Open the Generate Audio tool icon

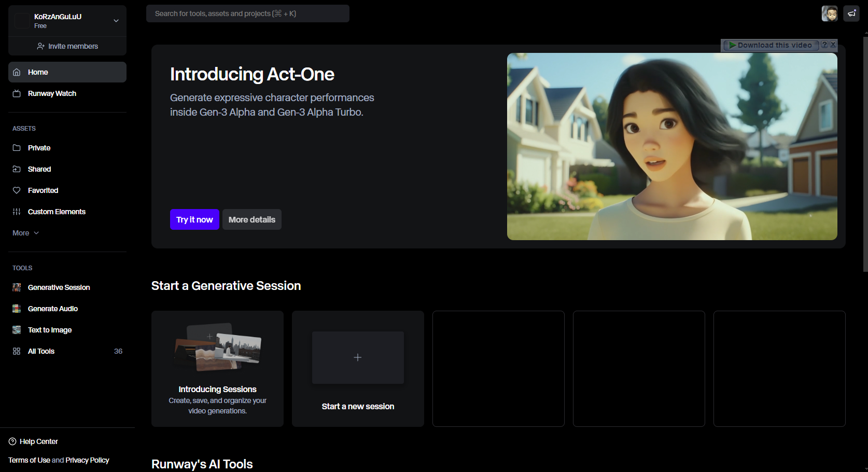tap(17, 309)
